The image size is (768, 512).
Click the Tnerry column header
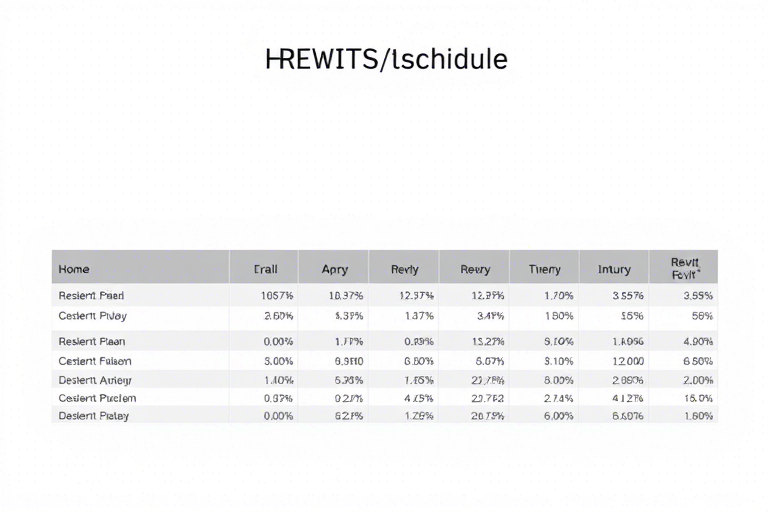point(545,269)
